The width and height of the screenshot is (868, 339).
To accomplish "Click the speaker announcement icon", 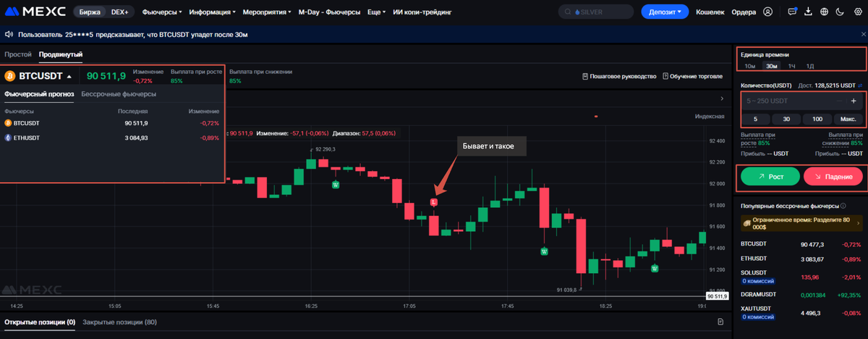I will tap(8, 34).
